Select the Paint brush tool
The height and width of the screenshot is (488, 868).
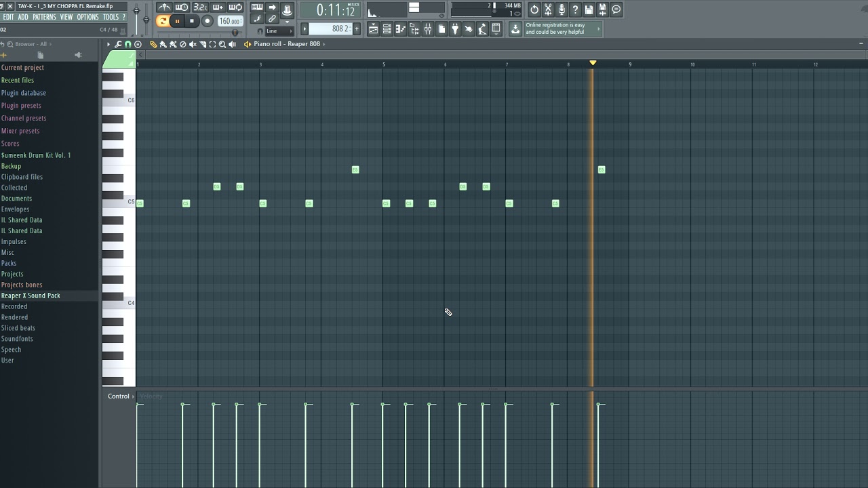click(163, 44)
